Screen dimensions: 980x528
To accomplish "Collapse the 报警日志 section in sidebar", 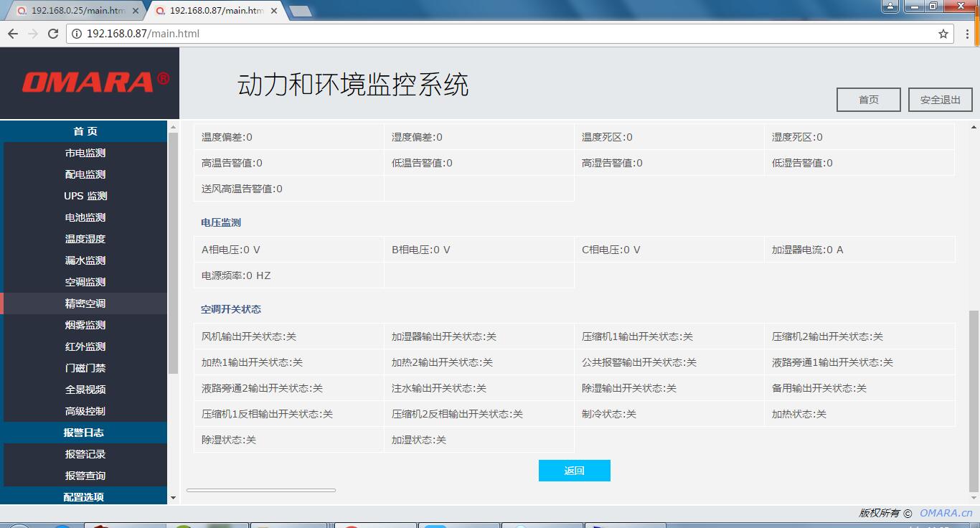I will click(x=84, y=432).
